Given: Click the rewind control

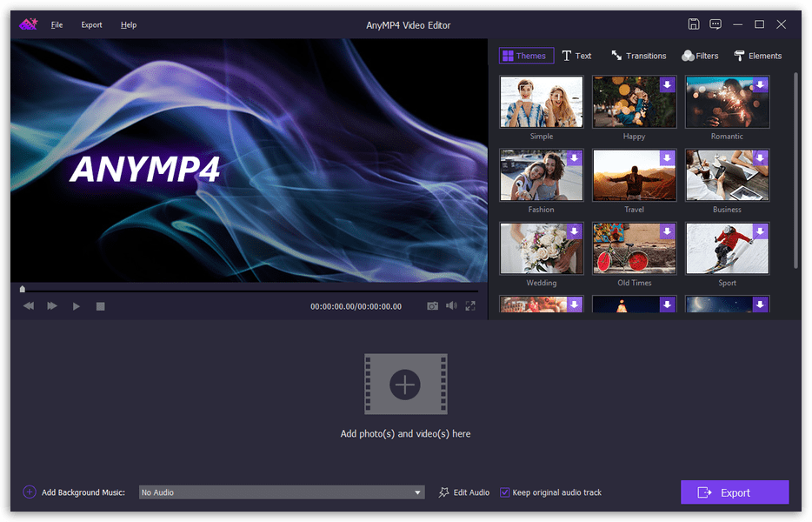Looking at the screenshot, I should pos(28,305).
